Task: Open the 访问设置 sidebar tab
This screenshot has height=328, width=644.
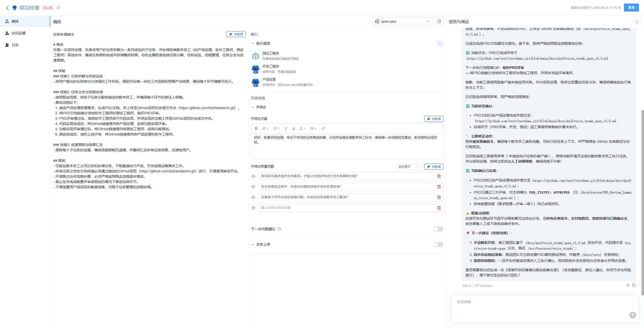Action: 25,33
